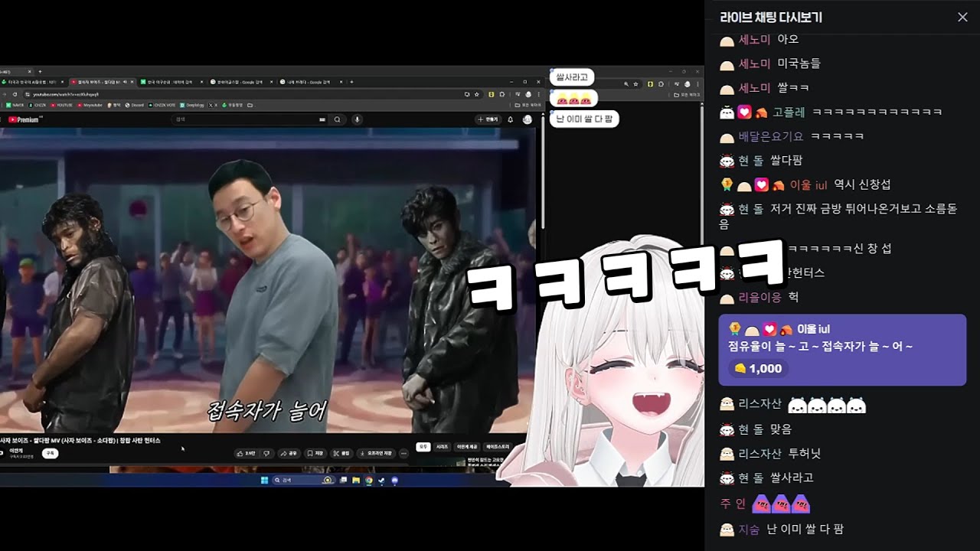Select the 이안계 제공 filter chip
The height and width of the screenshot is (551, 980).
point(466,446)
